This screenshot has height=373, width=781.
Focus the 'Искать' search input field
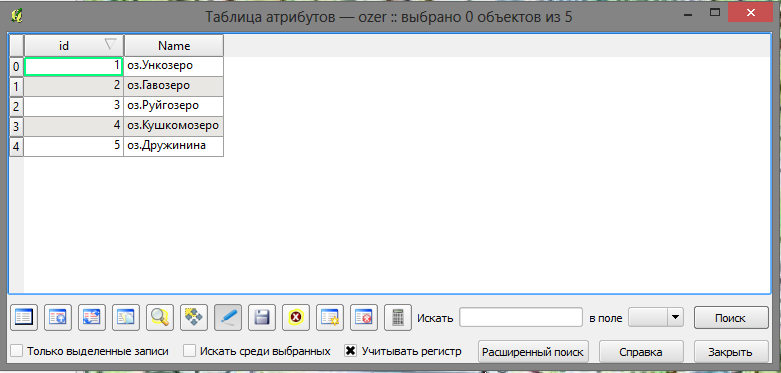(521, 317)
